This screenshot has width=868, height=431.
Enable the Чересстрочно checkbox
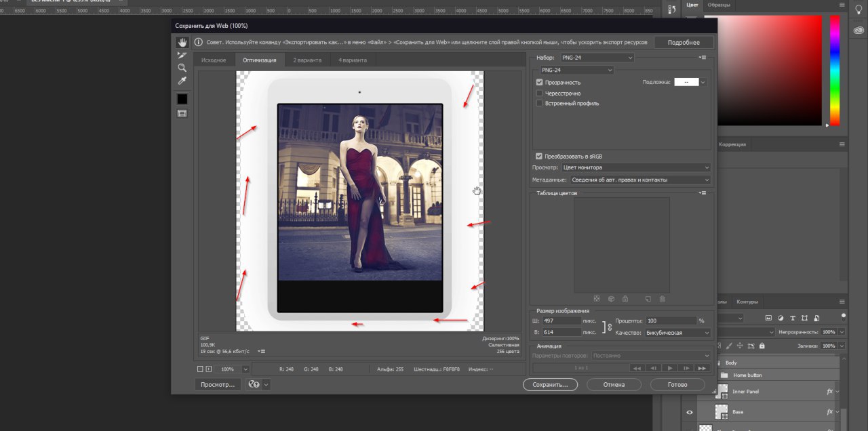coord(539,93)
